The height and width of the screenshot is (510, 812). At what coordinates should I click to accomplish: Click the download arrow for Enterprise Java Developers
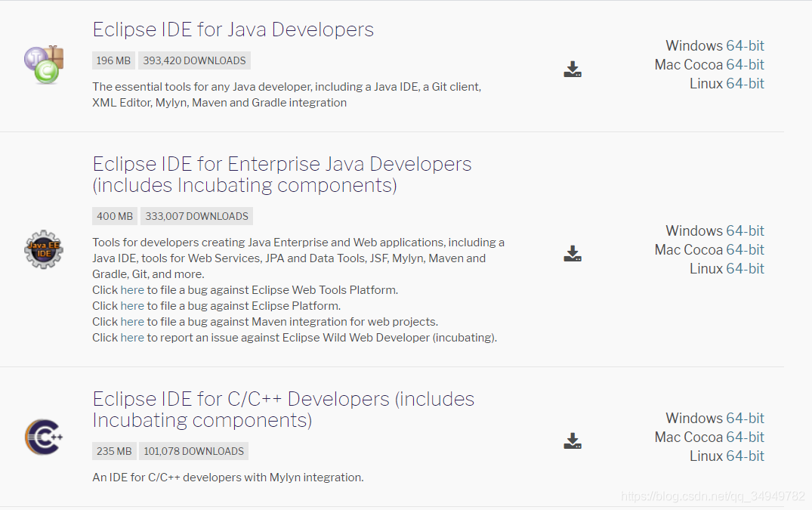pos(572,253)
